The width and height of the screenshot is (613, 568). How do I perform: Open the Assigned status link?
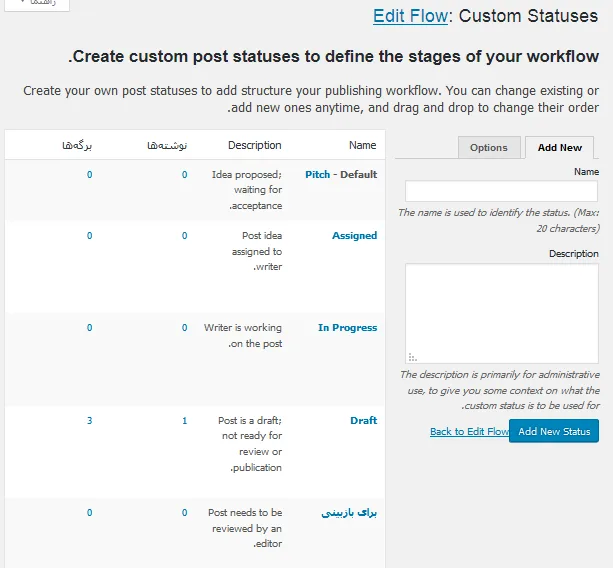pos(355,236)
